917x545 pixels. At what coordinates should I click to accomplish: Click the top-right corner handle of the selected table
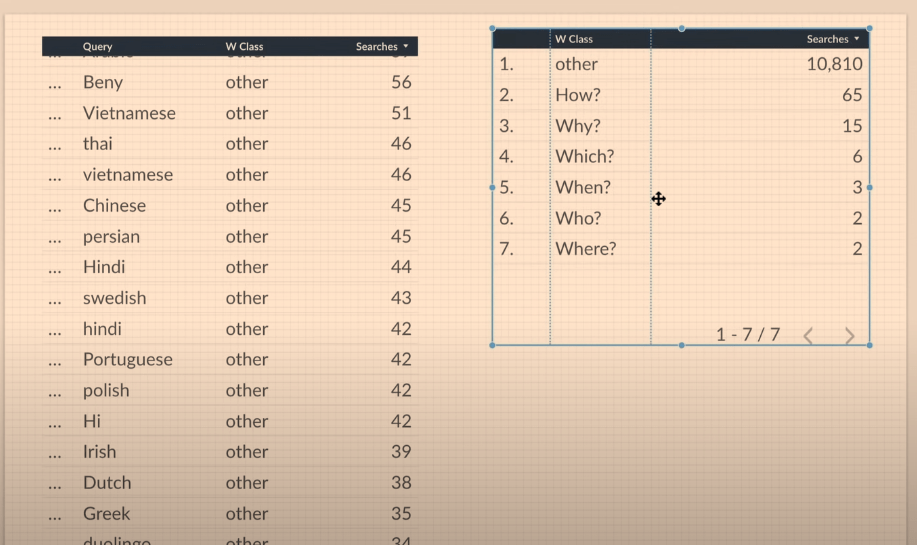click(869, 28)
